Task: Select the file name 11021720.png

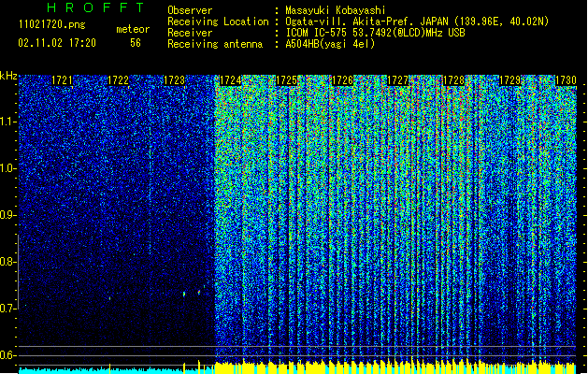Action: (52, 25)
